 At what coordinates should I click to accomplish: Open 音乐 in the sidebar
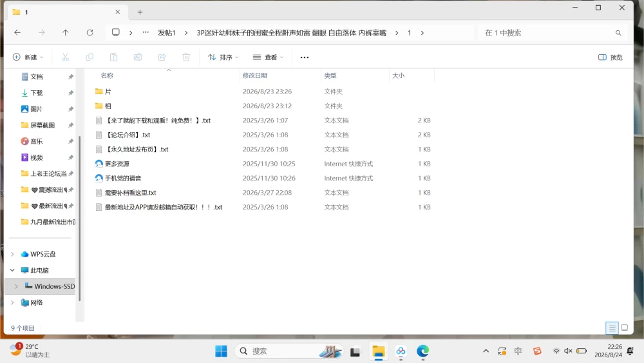click(36, 141)
